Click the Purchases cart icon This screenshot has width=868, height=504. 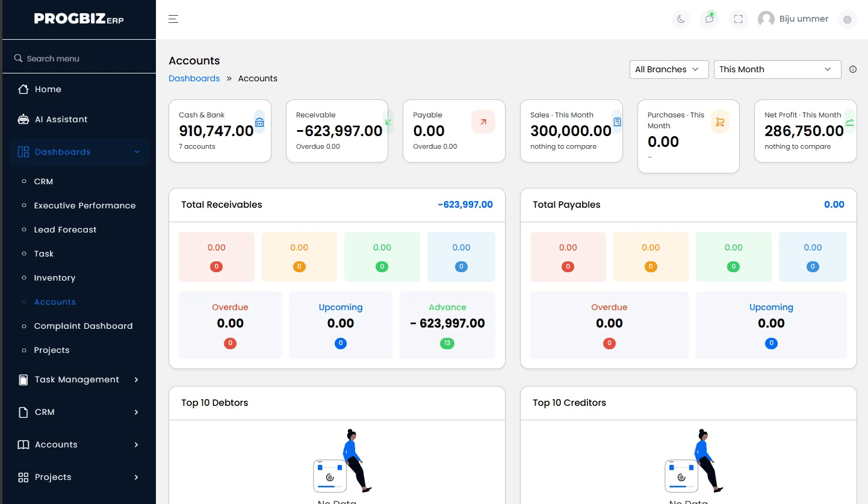click(720, 122)
